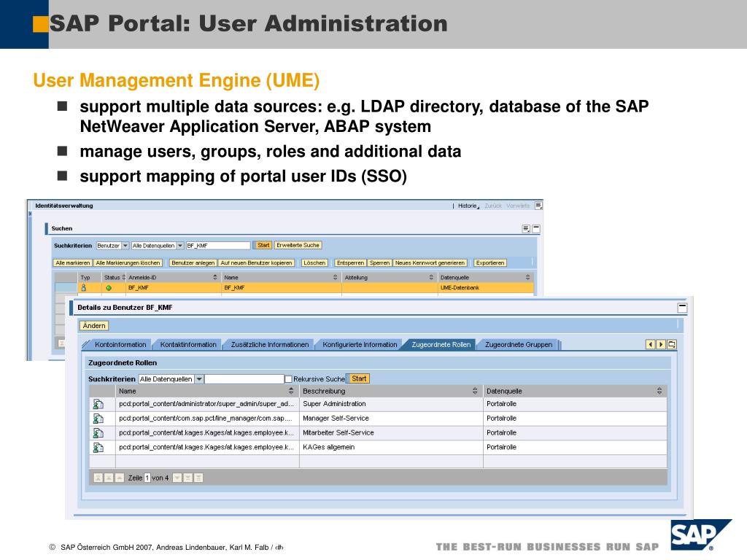This screenshot has height=560, width=747.
Task: Click the single row-up arrow in the roles pager
Action: [120, 478]
